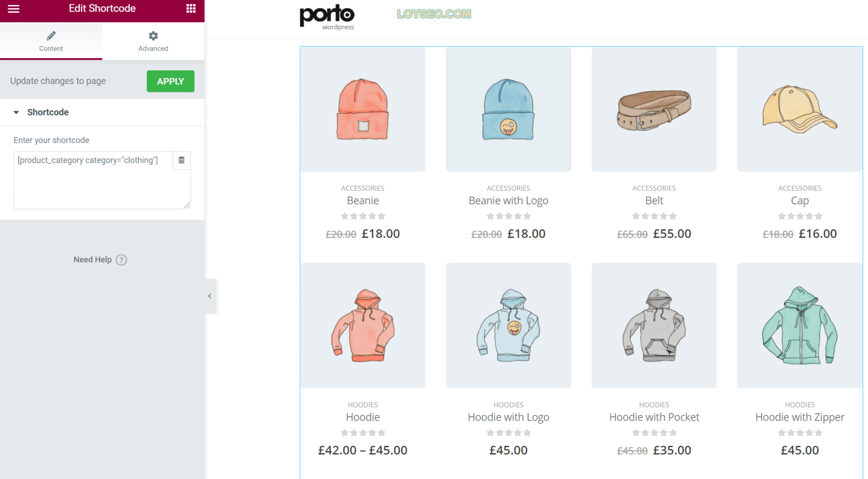Click the Need Help question mark icon
This screenshot has height=479, width=868.
[x=121, y=260]
